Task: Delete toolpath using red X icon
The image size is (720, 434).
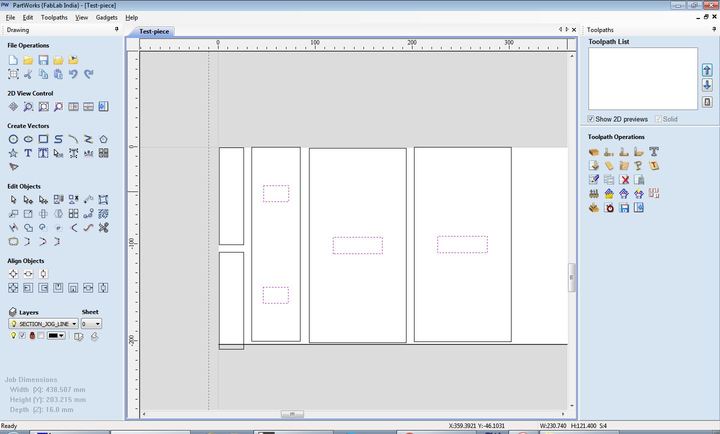Action: click(x=624, y=180)
